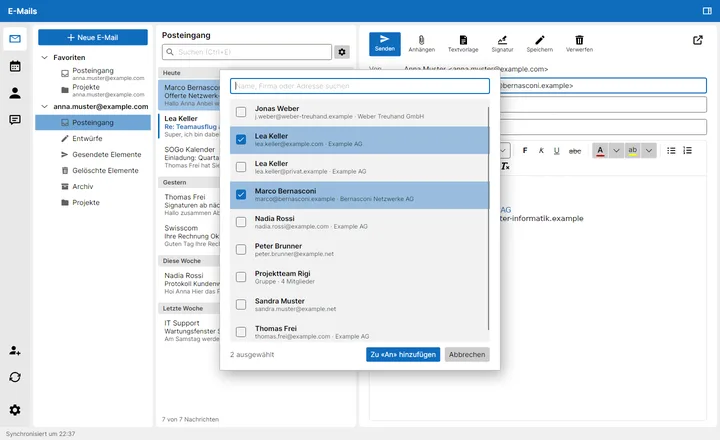This screenshot has height=440, width=720.
Task: Click Neue E-Mail button
Action: pos(93,37)
